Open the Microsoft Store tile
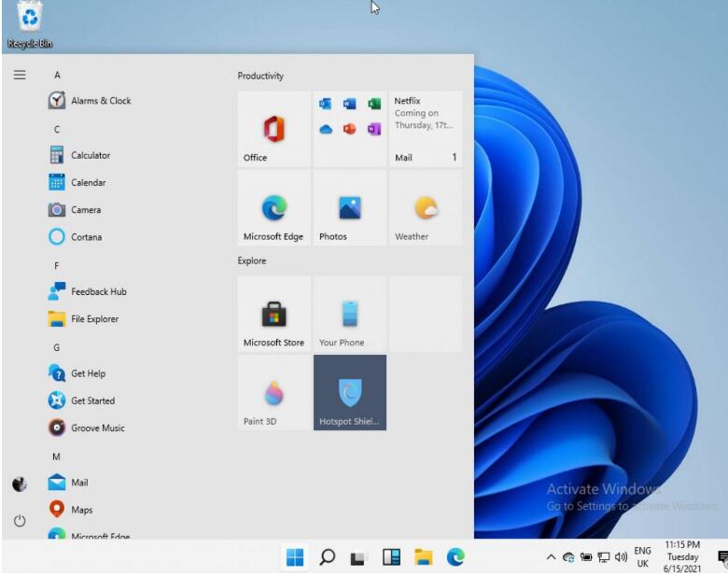The width and height of the screenshot is (728, 576). [273, 314]
